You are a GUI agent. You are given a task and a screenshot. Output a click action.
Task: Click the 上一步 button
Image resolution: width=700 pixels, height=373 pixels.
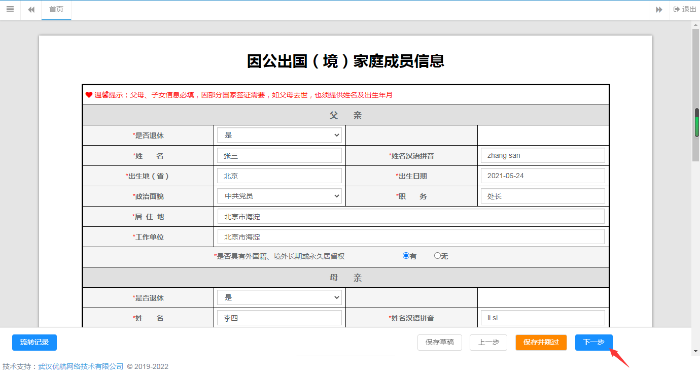(x=488, y=342)
